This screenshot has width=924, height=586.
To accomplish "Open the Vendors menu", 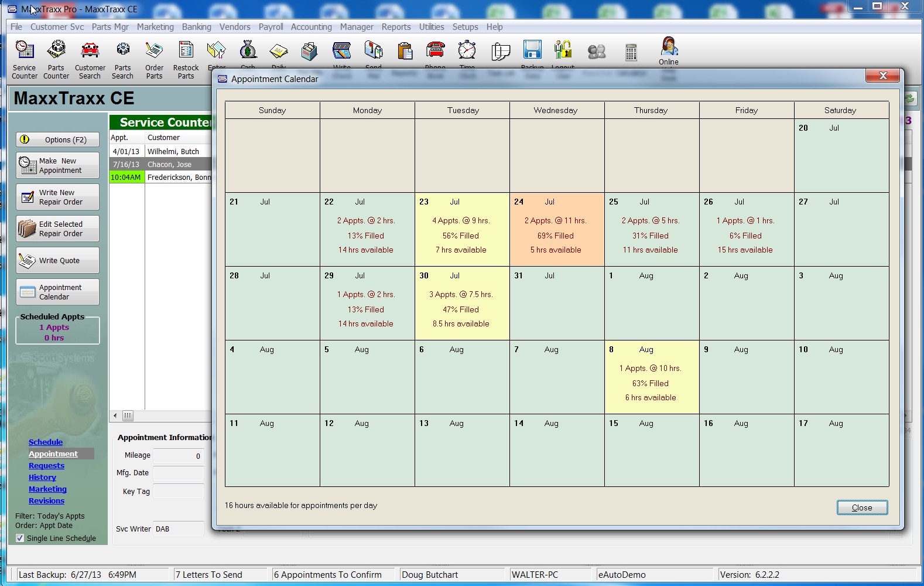I will click(235, 27).
